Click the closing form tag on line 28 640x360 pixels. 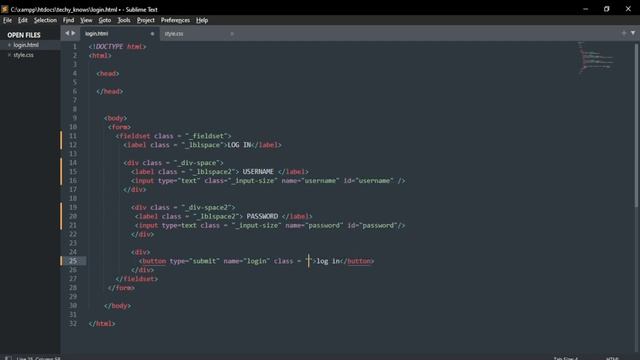(121, 288)
